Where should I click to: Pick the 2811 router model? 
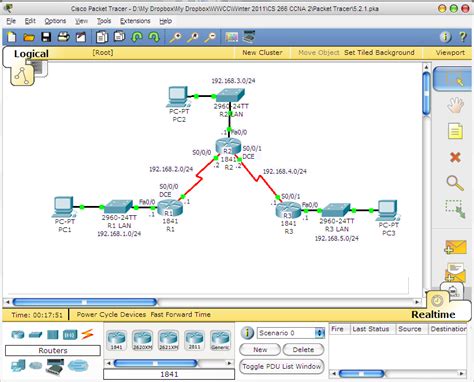pos(194,340)
